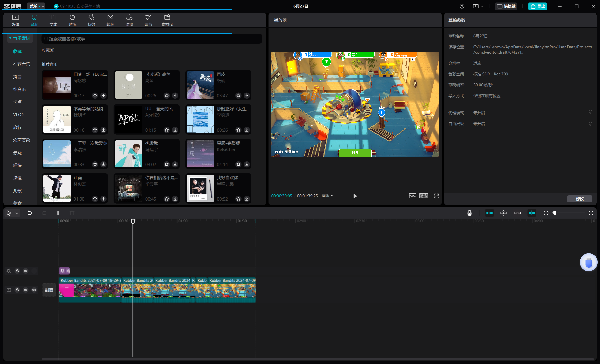This screenshot has height=364, width=600.
Task: Click the 适应 fit ratio button
Action: coord(424,196)
